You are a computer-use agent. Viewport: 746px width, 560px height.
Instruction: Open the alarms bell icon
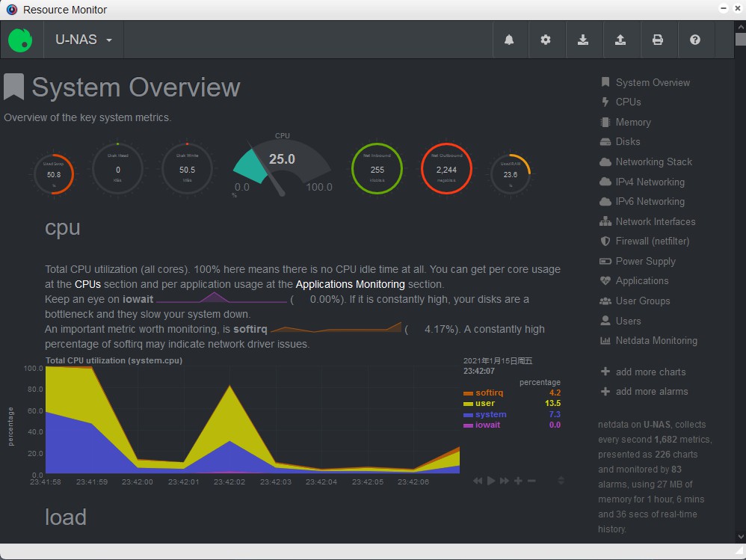point(509,40)
